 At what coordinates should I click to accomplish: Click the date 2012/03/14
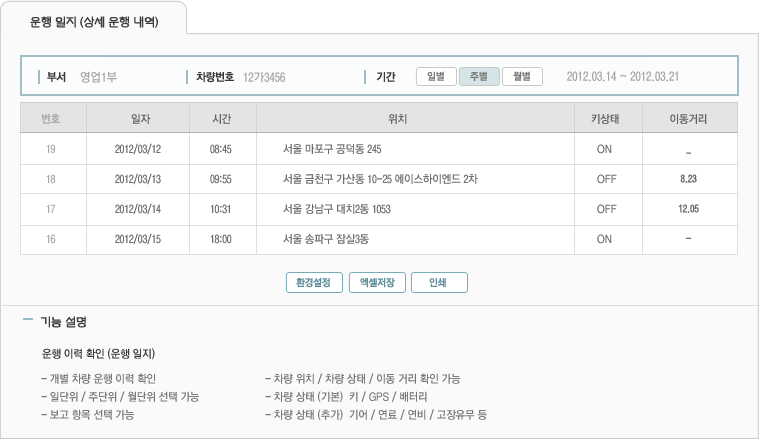pyautogui.click(x=138, y=209)
